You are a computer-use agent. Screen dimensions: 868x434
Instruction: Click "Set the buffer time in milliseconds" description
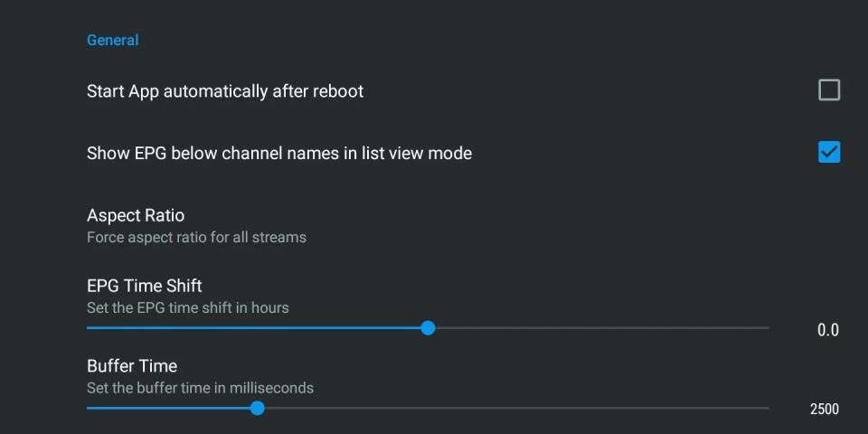tap(200, 388)
